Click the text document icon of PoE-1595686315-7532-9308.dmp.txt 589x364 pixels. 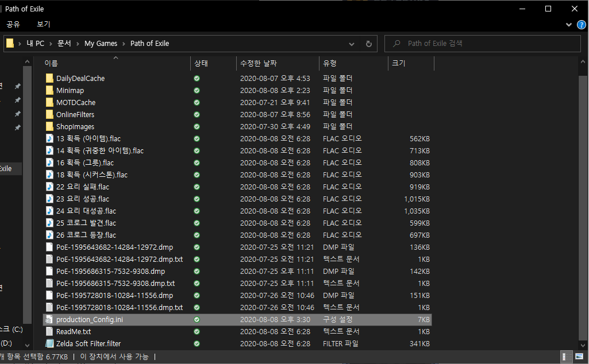tap(49, 283)
